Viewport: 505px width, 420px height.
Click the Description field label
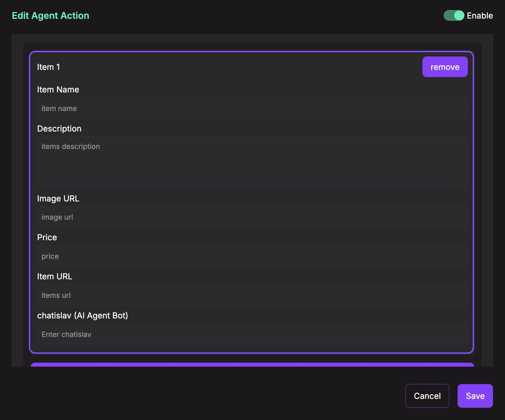click(x=59, y=129)
